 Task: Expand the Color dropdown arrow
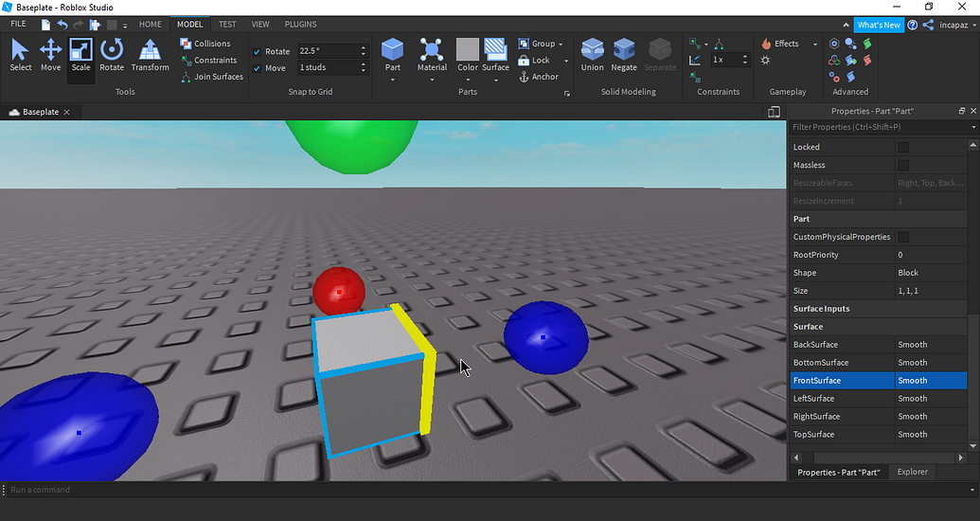click(x=468, y=81)
